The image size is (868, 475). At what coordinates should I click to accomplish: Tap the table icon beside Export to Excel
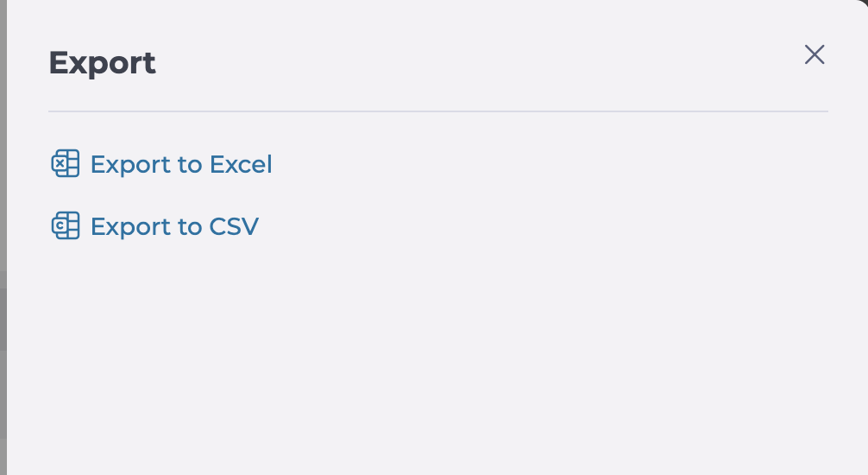[x=66, y=163]
